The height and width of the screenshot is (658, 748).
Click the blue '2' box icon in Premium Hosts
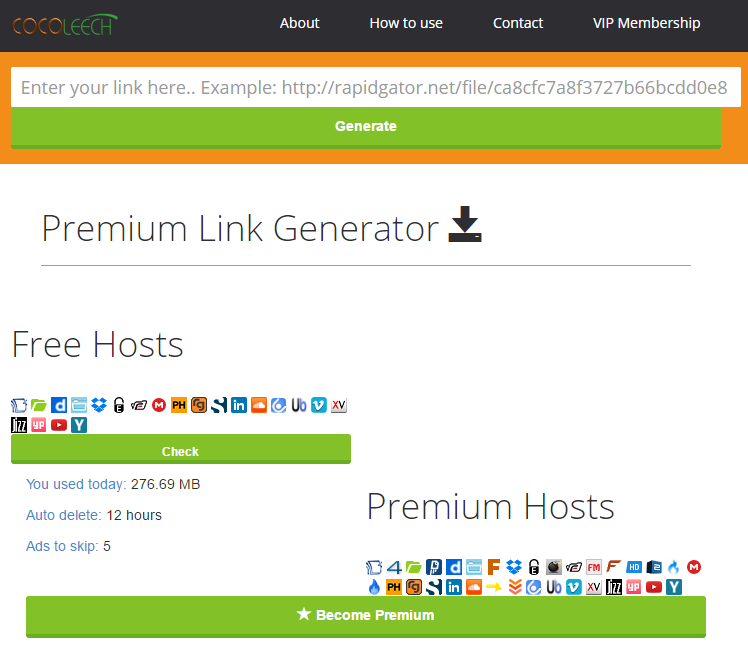coord(654,567)
